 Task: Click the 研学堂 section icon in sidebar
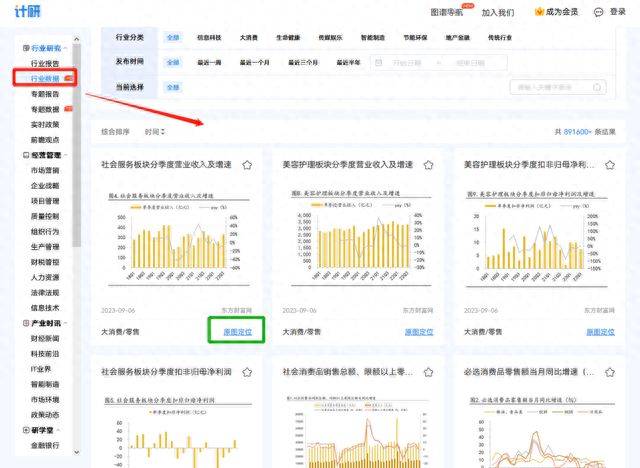tap(26, 430)
